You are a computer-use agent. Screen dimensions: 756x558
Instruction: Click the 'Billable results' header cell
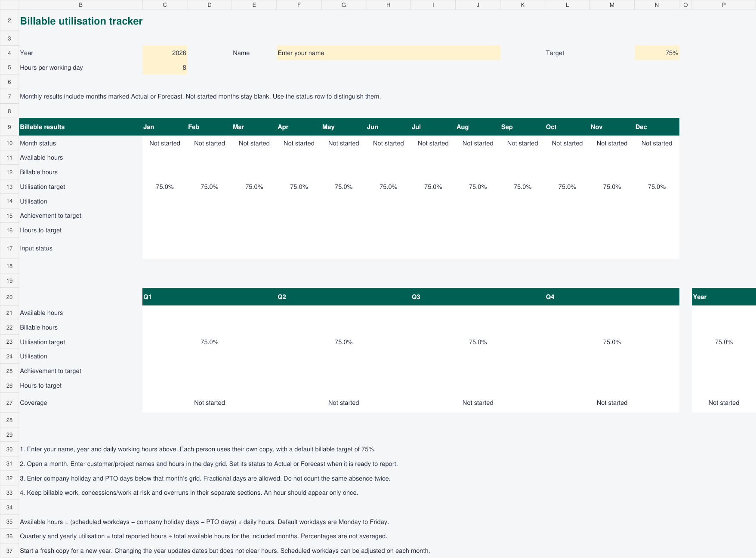tap(81, 127)
